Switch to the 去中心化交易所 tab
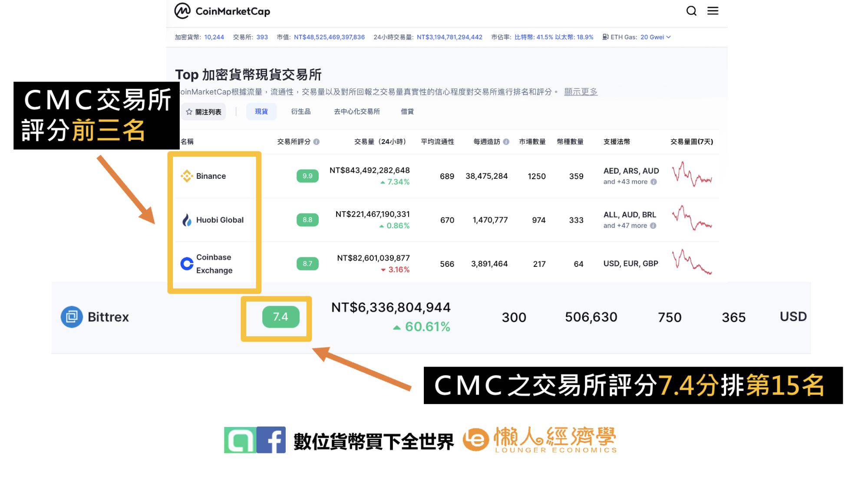 pos(357,112)
